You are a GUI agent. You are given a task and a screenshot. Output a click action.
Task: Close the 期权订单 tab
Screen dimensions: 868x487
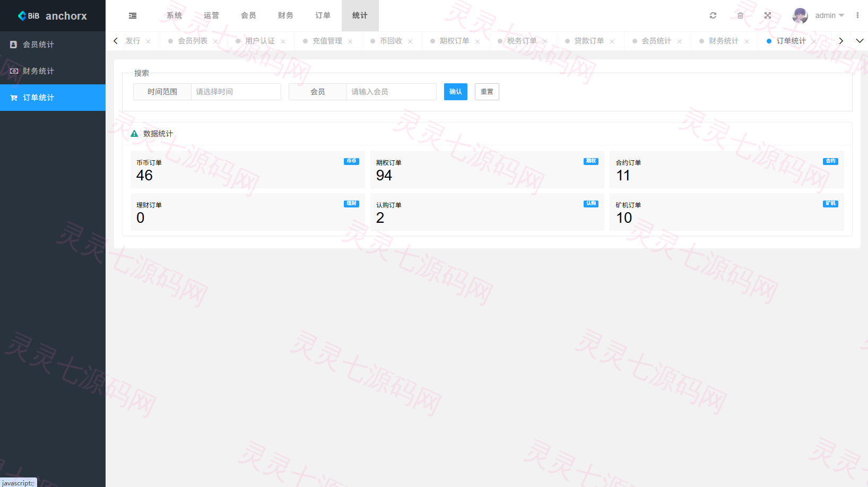coord(478,41)
